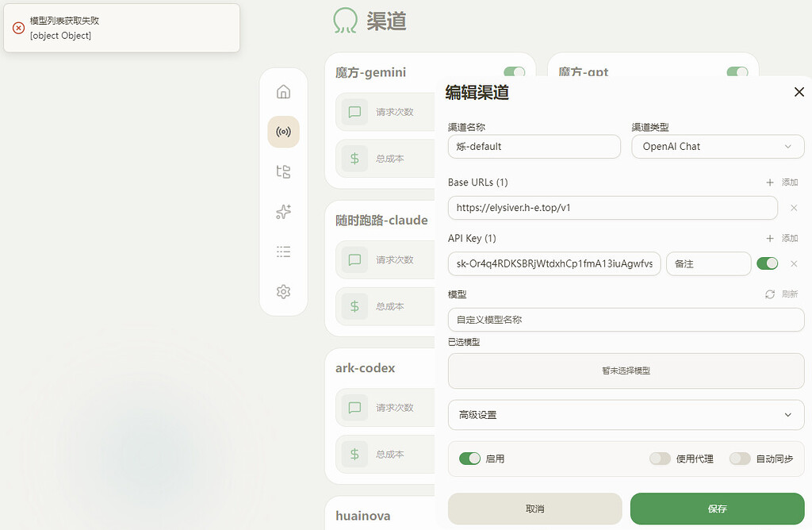Image resolution: width=812 pixels, height=530 pixels.
Task: Click the 保存 button
Action: click(717, 509)
